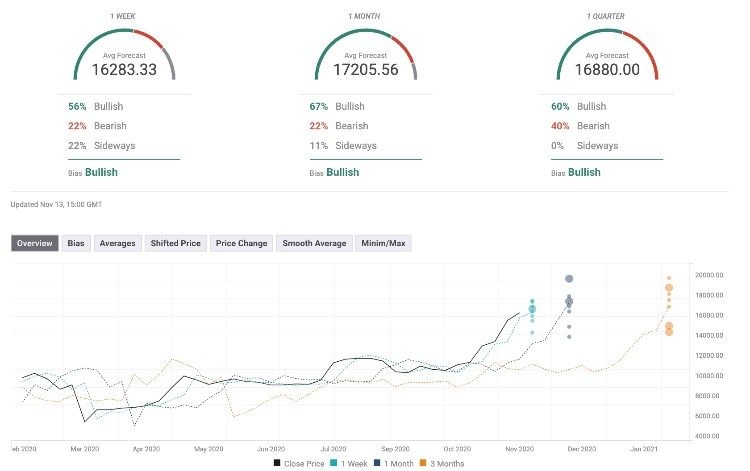Click the Updated Nov 13 timestamp
The image size is (750, 471).
pos(58,205)
